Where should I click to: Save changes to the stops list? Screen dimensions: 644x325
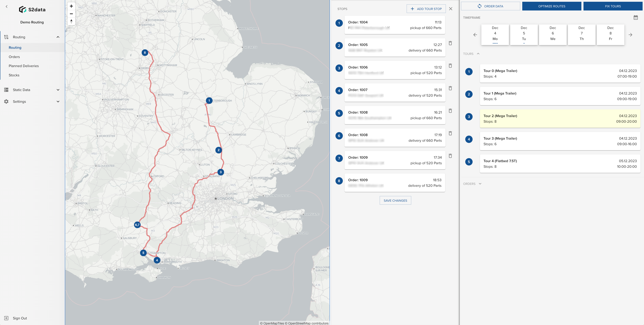[x=395, y=200]
